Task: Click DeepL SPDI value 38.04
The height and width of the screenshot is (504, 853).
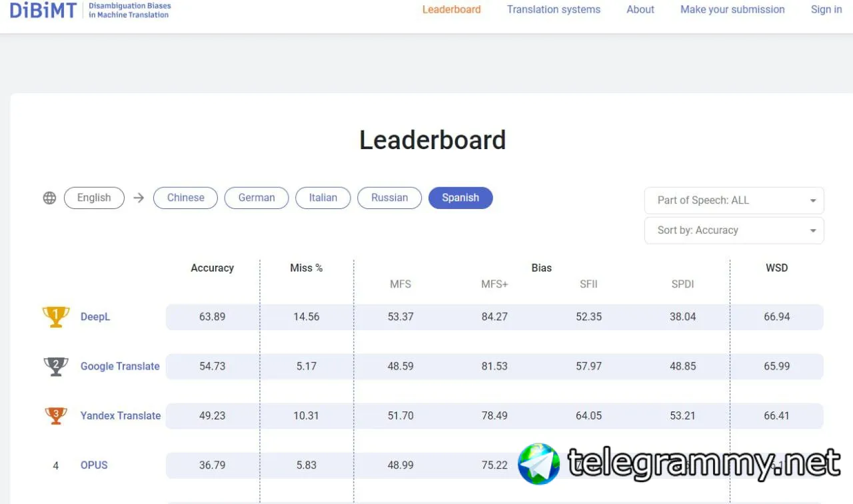Action: click(683, 317)
